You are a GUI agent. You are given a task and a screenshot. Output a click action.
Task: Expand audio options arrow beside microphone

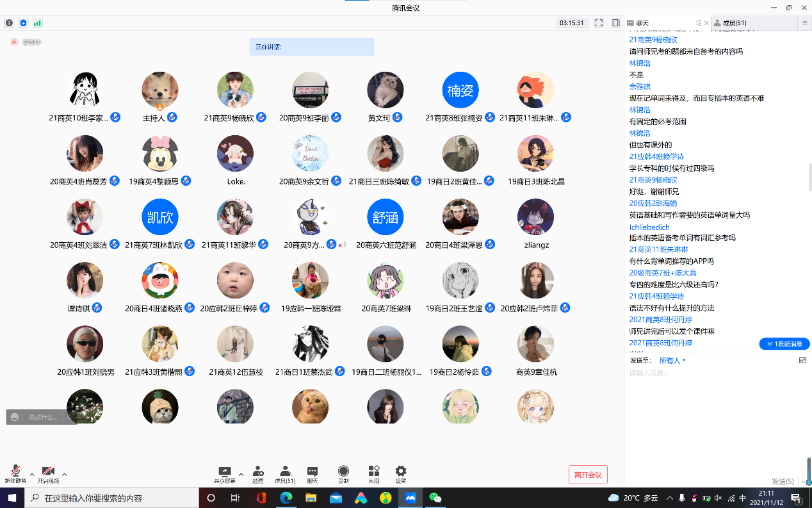(x=32, y=475)
